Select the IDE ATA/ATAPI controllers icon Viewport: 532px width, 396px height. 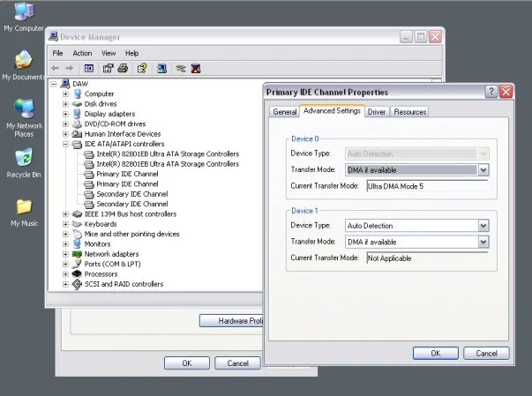pos(77,144)
